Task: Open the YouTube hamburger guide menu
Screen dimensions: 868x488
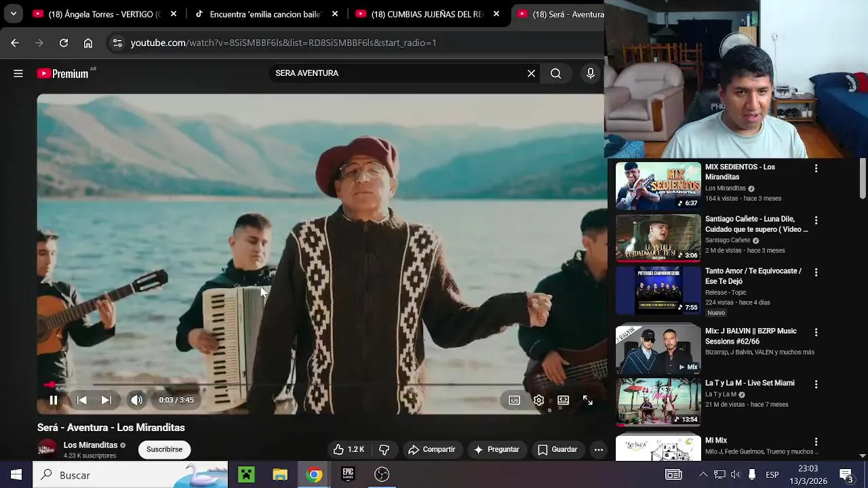Action: pos(18,73)
